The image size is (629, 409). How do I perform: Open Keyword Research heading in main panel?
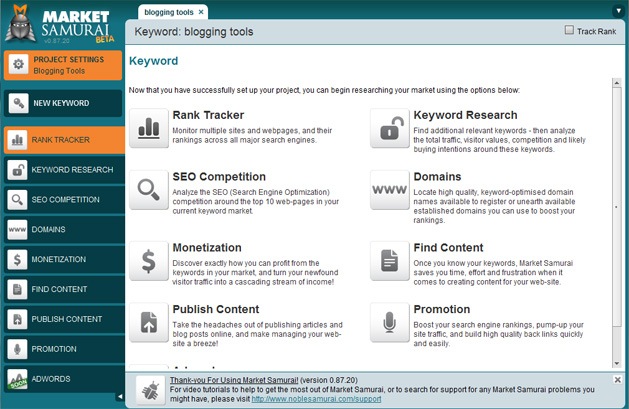coord(465,115)
